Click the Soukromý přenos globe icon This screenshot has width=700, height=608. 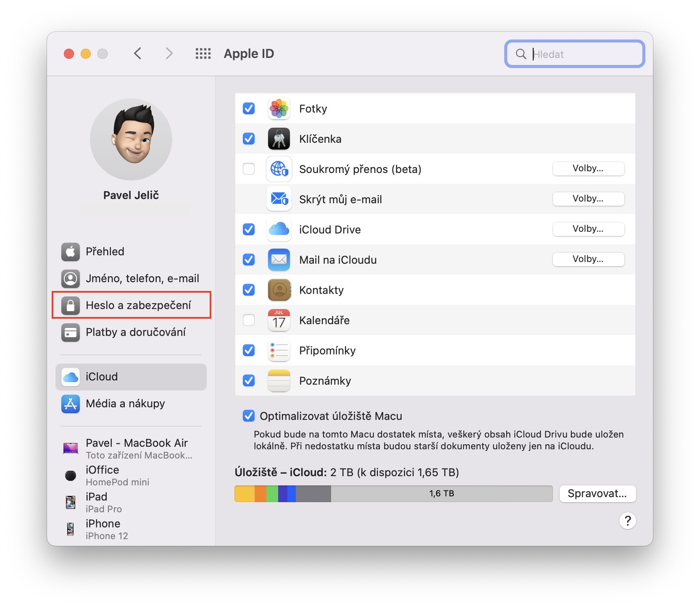tap(279, 169)
